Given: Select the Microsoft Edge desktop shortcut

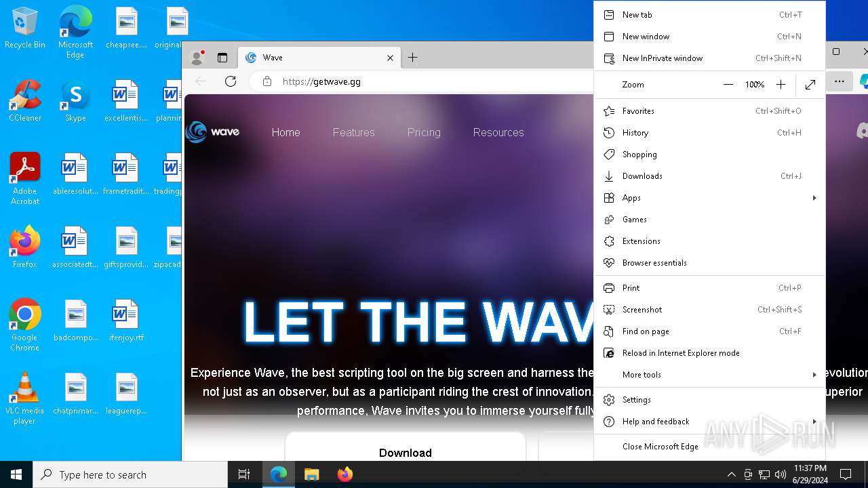Looking at the screenshot, I should (75, 33).
